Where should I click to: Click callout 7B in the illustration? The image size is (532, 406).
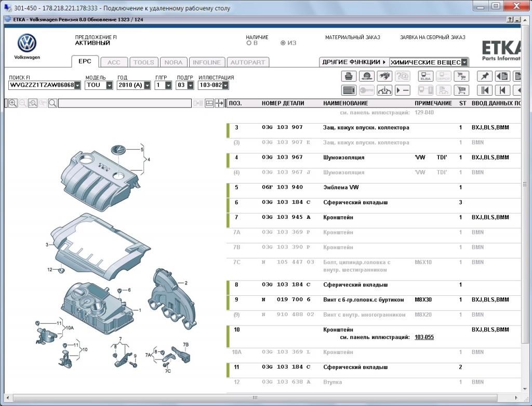click(x=185, y=345)
